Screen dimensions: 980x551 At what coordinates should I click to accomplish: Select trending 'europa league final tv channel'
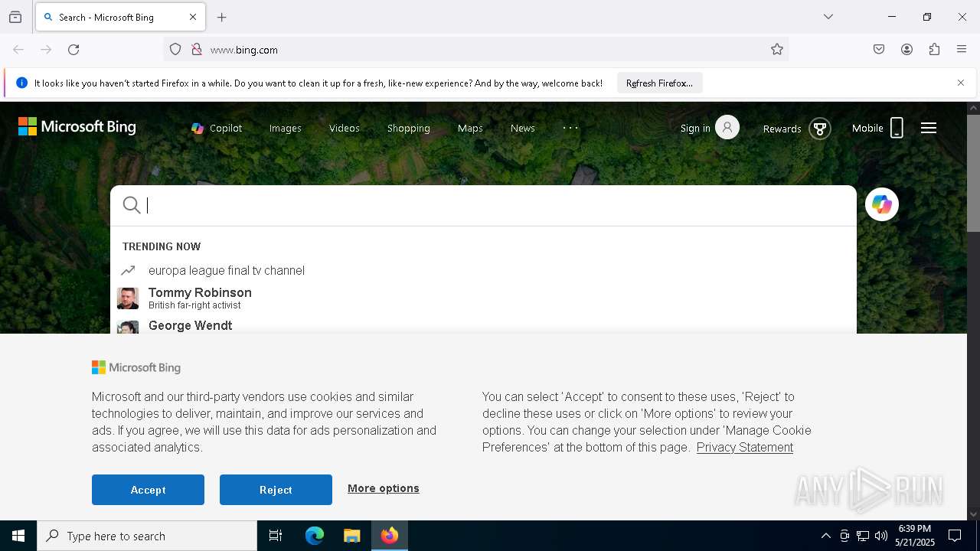(x=227, y=270)
